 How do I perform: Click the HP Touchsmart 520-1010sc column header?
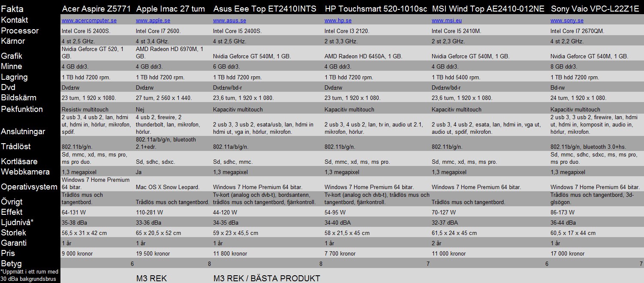[x=376, y=9]
